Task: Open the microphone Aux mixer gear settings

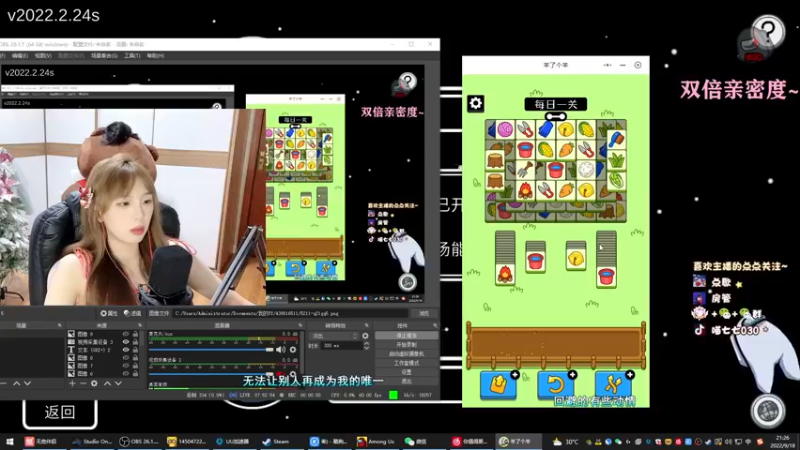Action: (x=293, y=349)
